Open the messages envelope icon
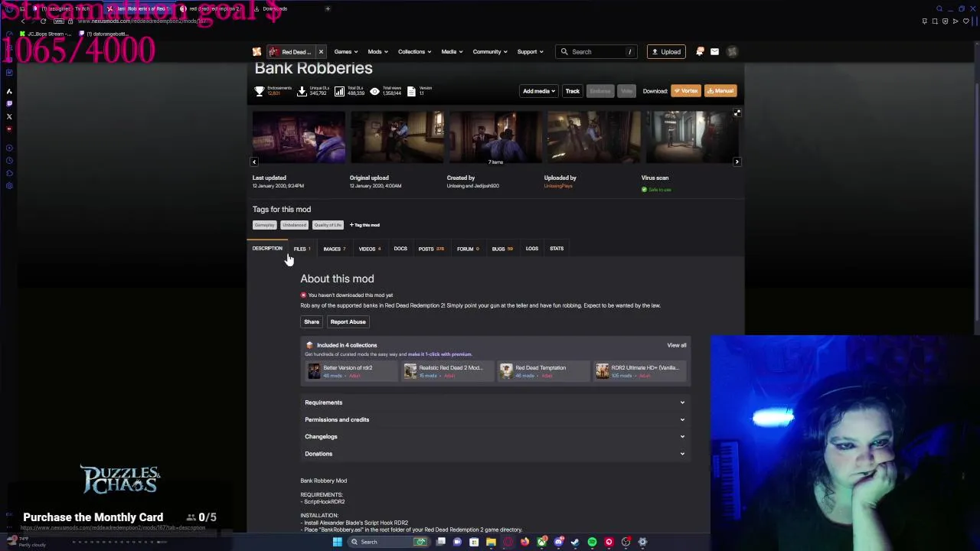This screenshot has height=551, width=980. [714, 51]
